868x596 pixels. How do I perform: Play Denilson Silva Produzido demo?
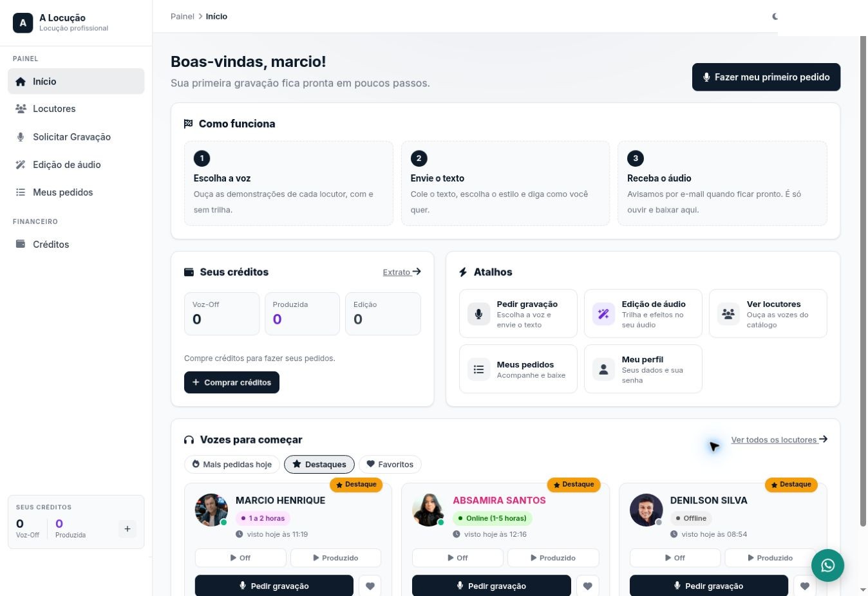(770, 558)
